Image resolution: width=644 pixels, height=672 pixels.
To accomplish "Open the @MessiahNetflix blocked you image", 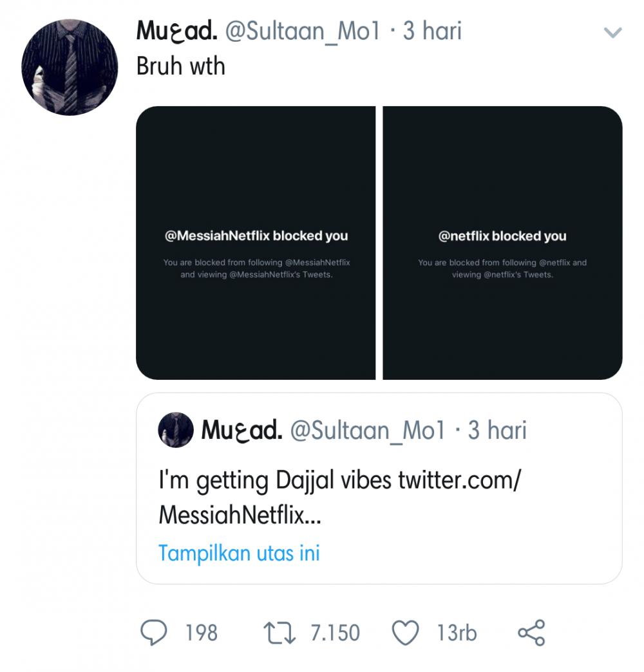I will pyautogui.click(x=256, y=243).
